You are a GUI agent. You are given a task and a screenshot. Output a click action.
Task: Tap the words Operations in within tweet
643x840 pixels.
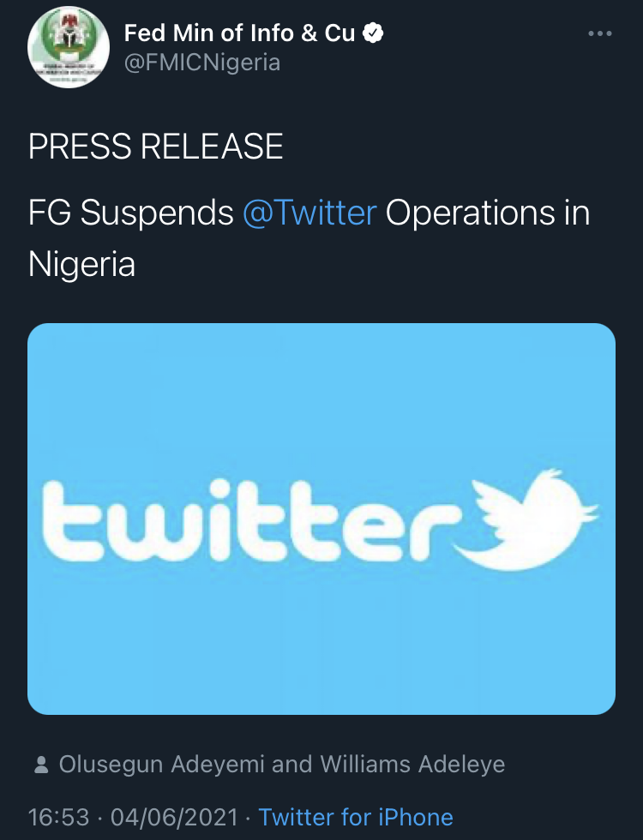pos(488,213)
